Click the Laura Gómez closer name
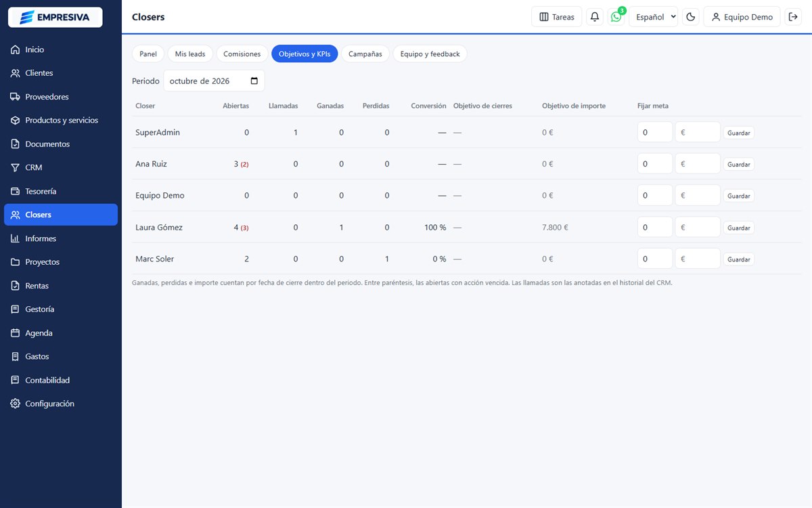The height and width of the screenshot is (508, 812). click(x=159, y=228)
